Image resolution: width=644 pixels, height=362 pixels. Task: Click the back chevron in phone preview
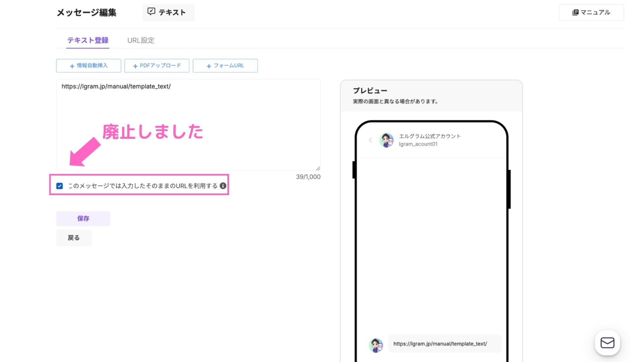(370, 140)
